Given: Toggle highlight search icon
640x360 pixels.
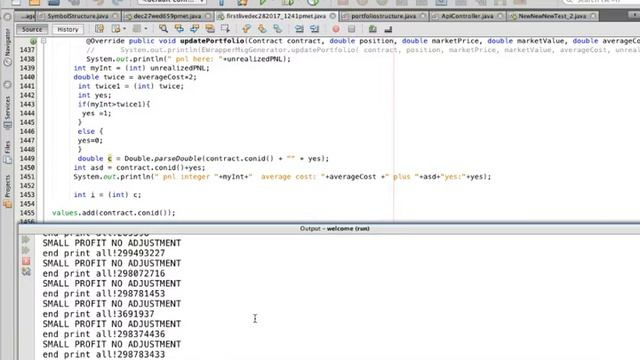Looking at the screenshot, I should pos(210,29).
